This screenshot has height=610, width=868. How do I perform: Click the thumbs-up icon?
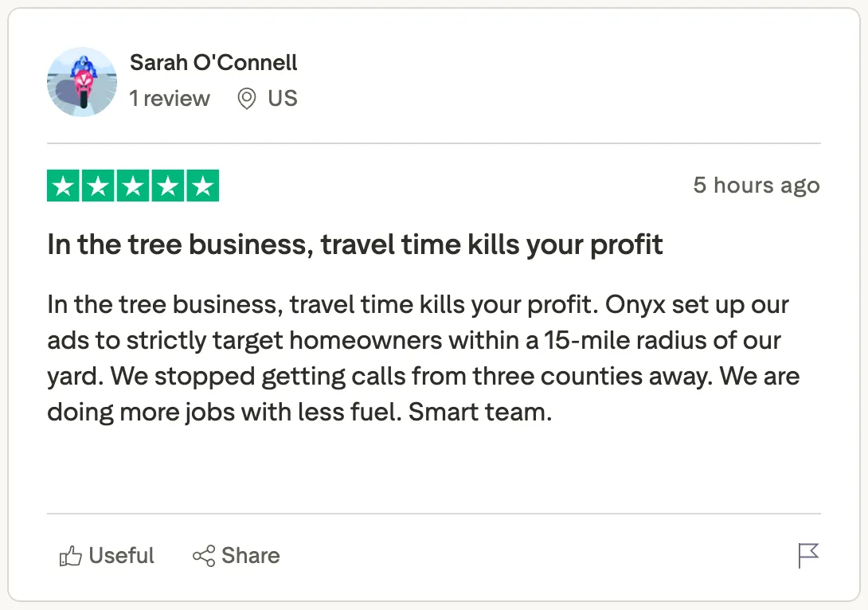pos(71,556)
